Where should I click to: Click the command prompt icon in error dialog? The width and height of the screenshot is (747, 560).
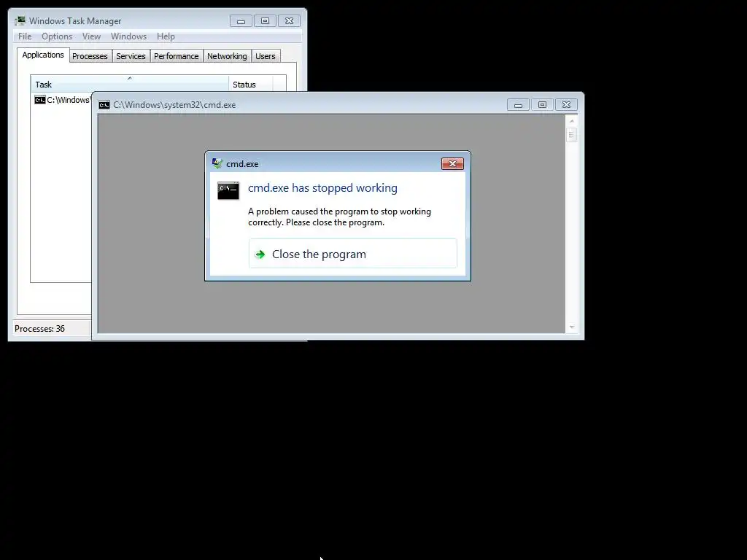228,191
